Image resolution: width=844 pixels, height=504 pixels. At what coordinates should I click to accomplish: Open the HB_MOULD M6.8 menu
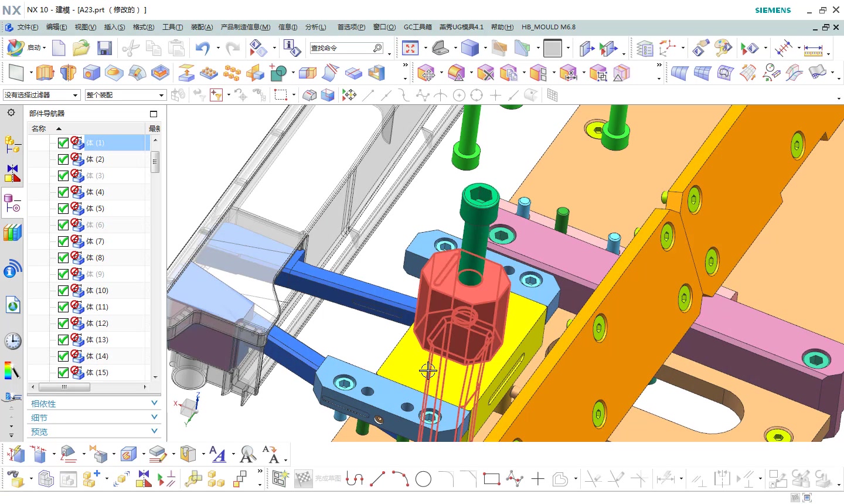pyautogui.click(x=549, y=27)
